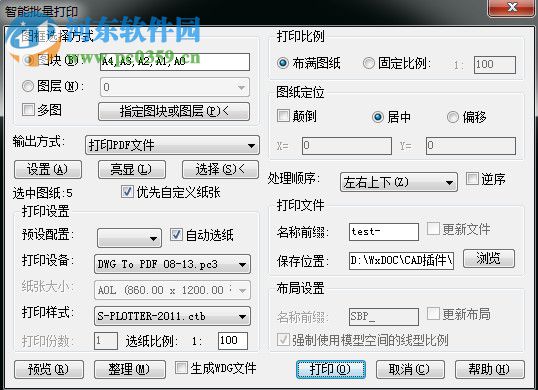Click the 打印(O) button

point(331,369)
